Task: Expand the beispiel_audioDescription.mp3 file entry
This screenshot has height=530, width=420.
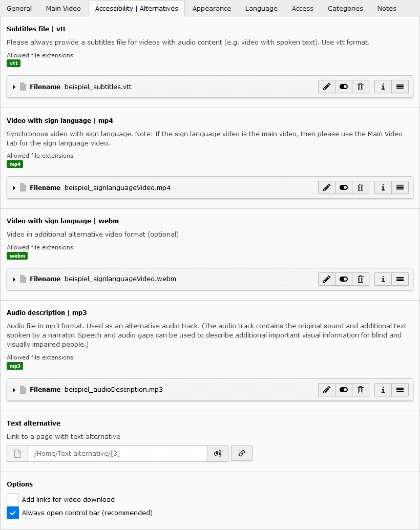Action: click(14, 390)
